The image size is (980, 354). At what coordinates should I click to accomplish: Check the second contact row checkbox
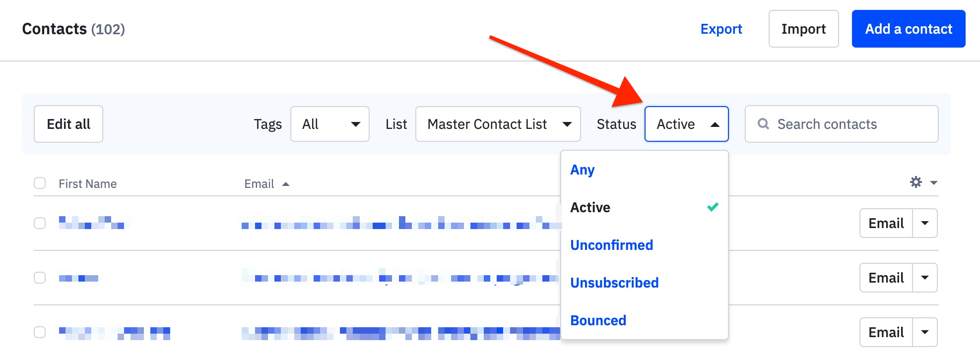[x=40, y=278]
